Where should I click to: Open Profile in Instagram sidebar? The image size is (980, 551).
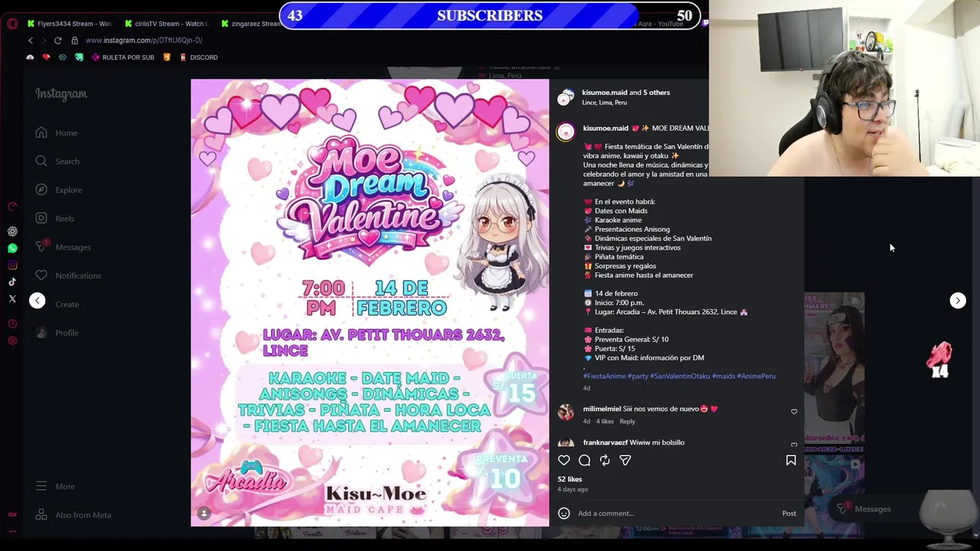[57, 333]
